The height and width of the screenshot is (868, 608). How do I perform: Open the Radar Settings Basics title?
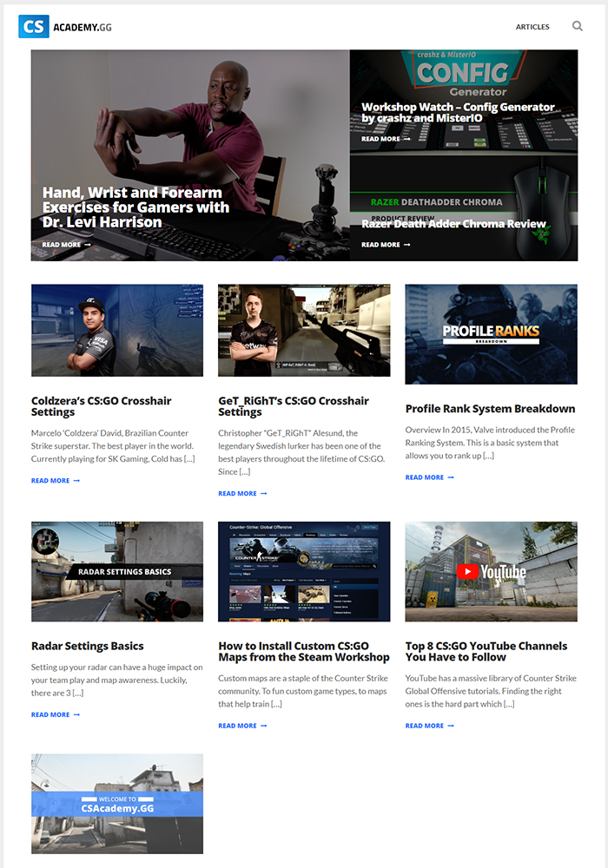[88, 646]
